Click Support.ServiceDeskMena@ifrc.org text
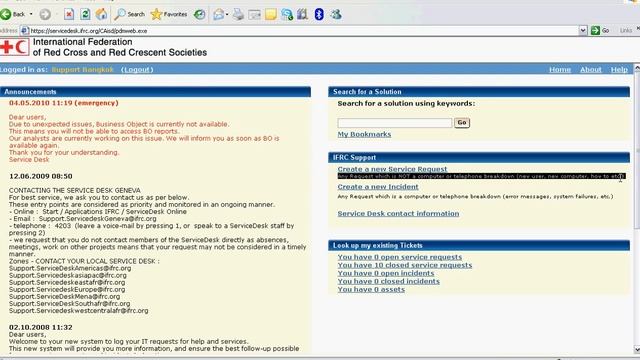 [64, 296]
